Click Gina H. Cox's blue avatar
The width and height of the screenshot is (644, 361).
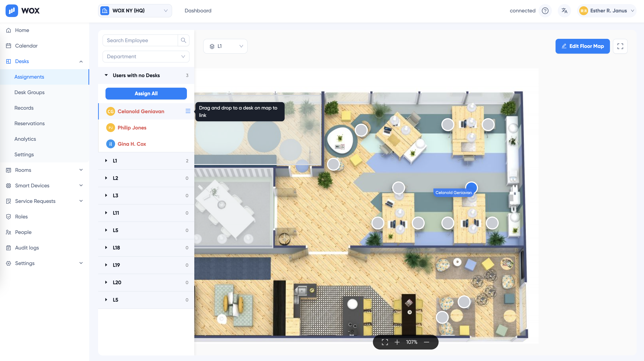click(x=110, y=144)
